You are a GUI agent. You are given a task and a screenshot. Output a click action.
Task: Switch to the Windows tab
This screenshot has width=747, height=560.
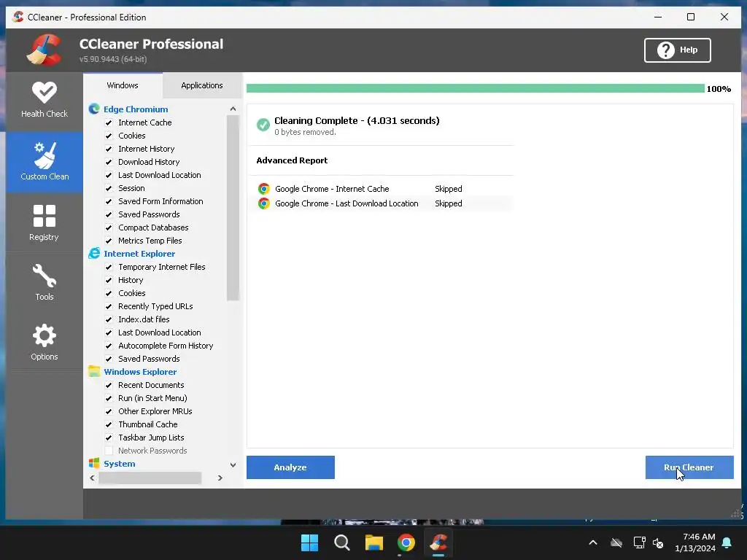pyautogui.click(x=123, y=85)
